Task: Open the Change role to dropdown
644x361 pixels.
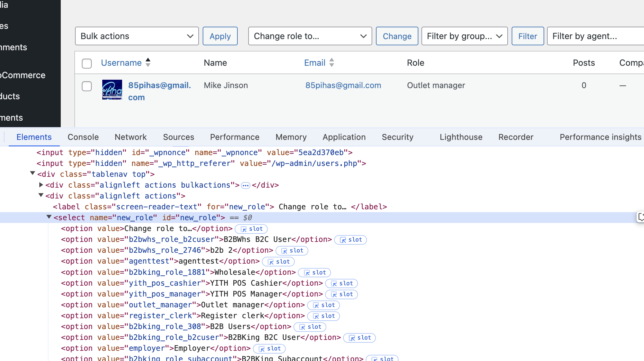Action: [x=310, y=36]
